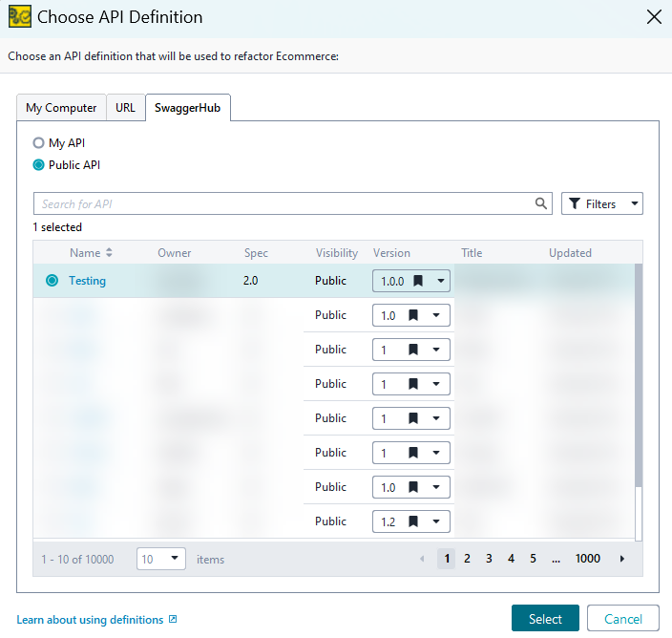This screenshot has height=638, width=672.
Task: Click the bookmark icon beside version 1.2
Action: pos(413,521)
